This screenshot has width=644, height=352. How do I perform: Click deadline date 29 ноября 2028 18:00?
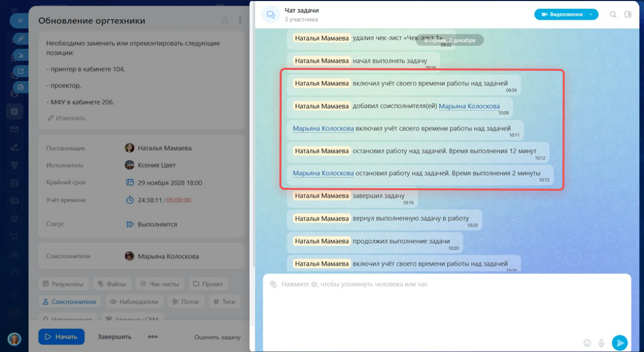[169, 183]
